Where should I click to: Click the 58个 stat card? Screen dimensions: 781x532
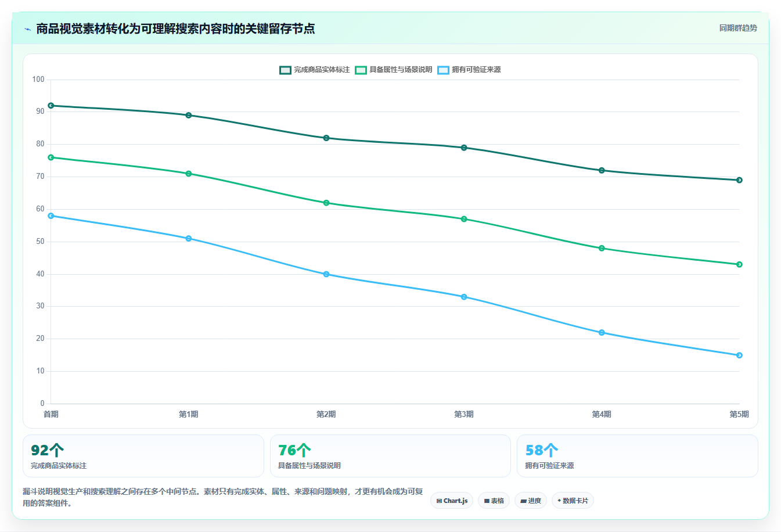pyautogui.click(x=638, y=456)
